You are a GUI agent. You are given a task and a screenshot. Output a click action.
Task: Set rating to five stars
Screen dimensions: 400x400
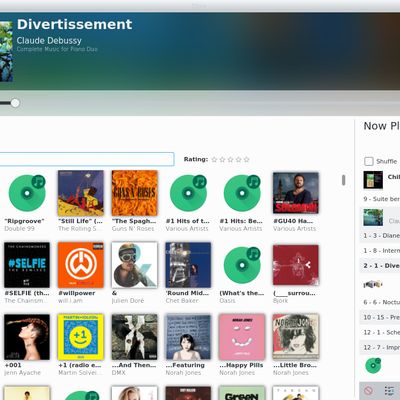point(246,160)
